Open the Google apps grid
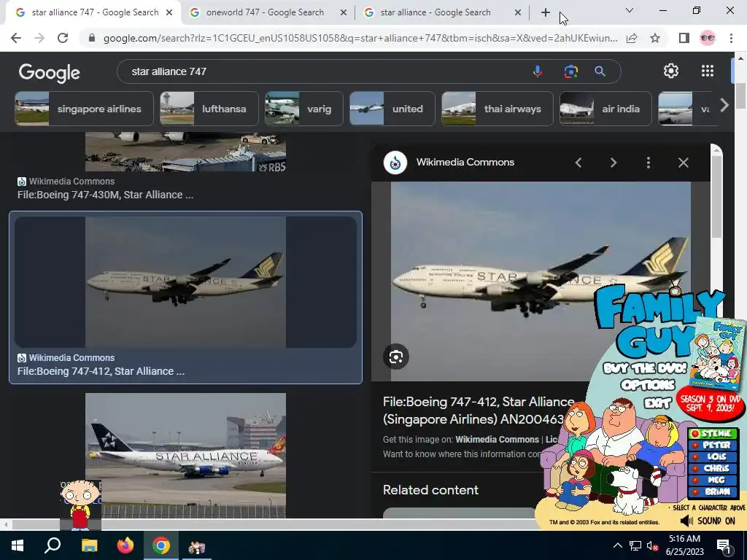Viewport: 747px width, 560px height. [x=708, y=71]
